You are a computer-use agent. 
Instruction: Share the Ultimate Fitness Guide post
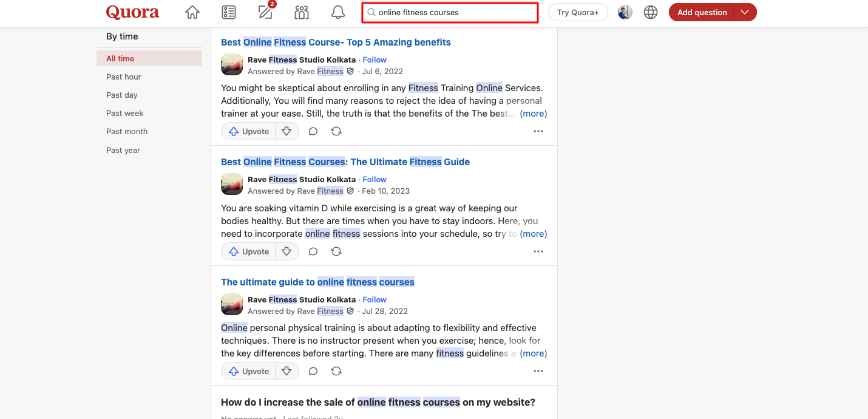[336, 251]
